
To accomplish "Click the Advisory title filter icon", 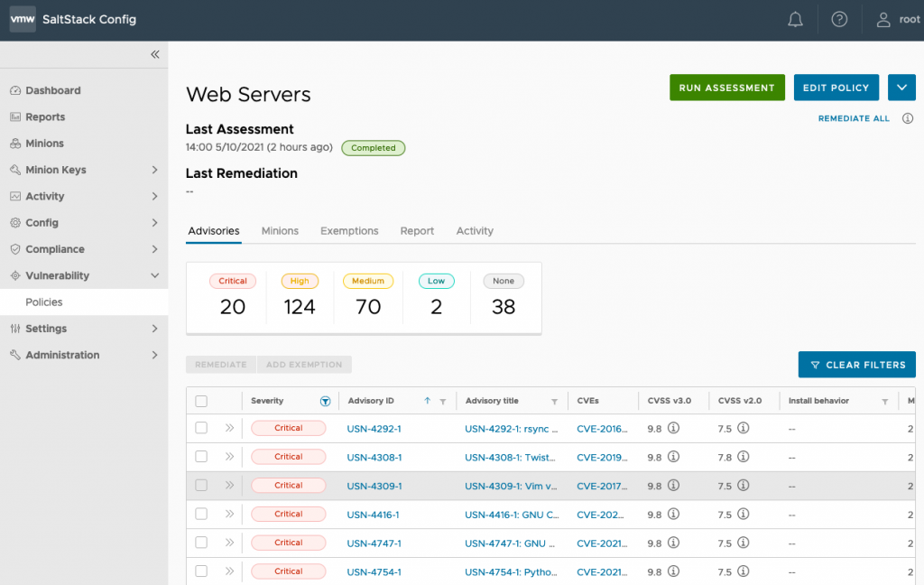I will coord(554,401).
